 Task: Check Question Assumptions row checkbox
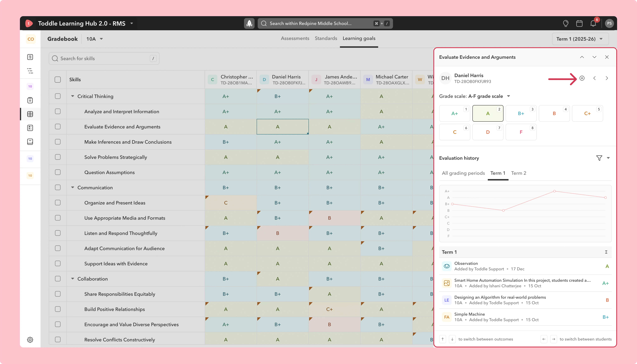(x=58, y=172)
